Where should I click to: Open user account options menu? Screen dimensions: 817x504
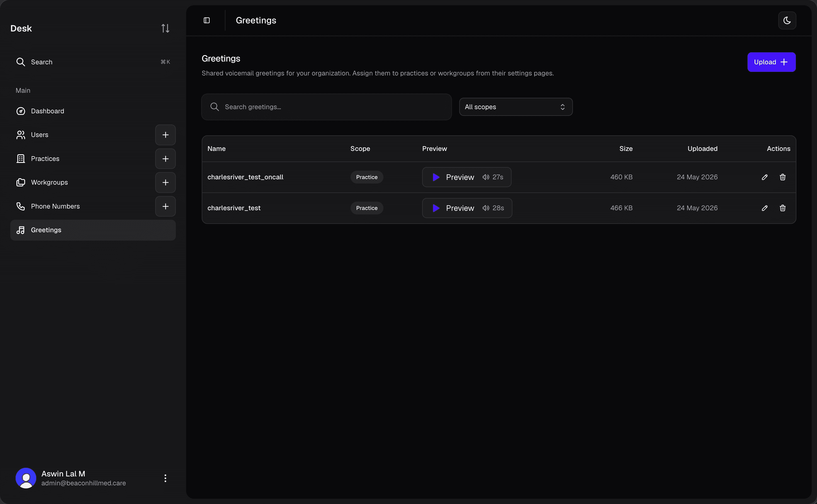point(165,478)
